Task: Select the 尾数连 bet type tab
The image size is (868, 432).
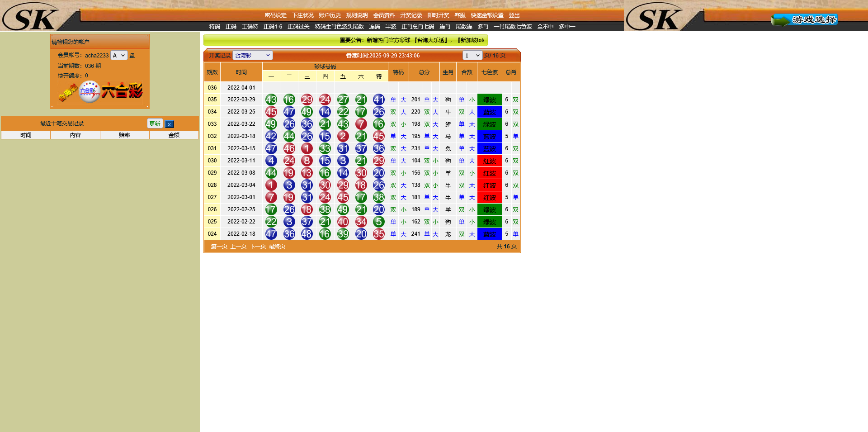Action: [464, 27]
